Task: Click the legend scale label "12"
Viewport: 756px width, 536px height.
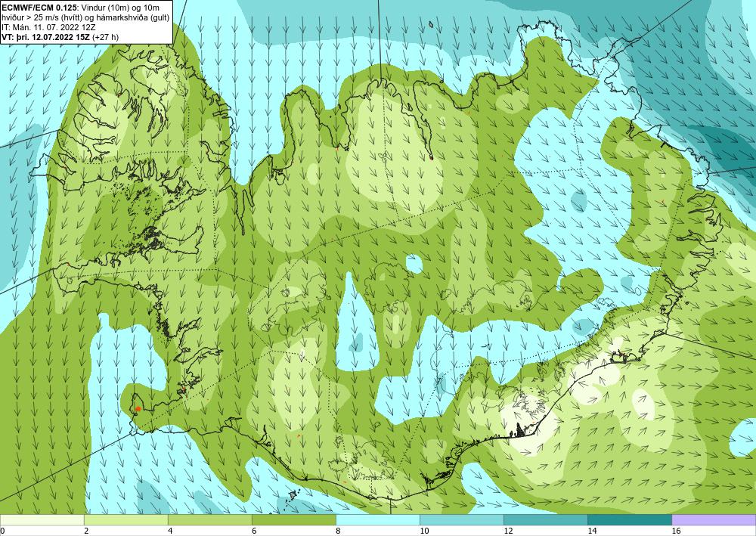Action: pos(508,531)
